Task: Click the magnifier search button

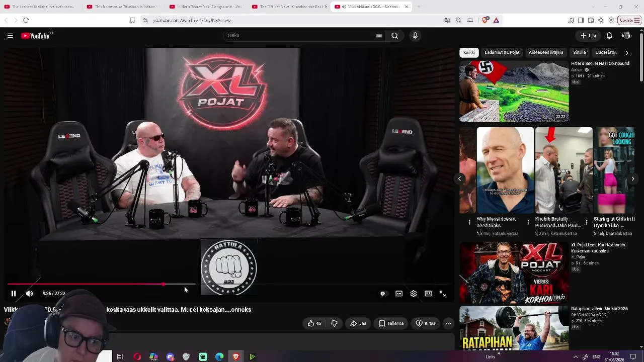Action: click(395, 36)
